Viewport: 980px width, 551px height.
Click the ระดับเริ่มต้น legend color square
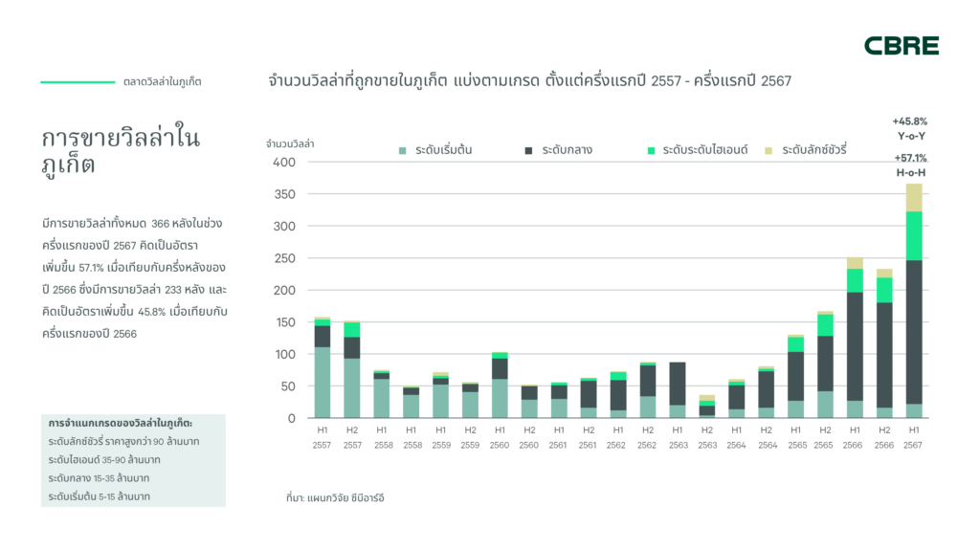tap(403, 150)
